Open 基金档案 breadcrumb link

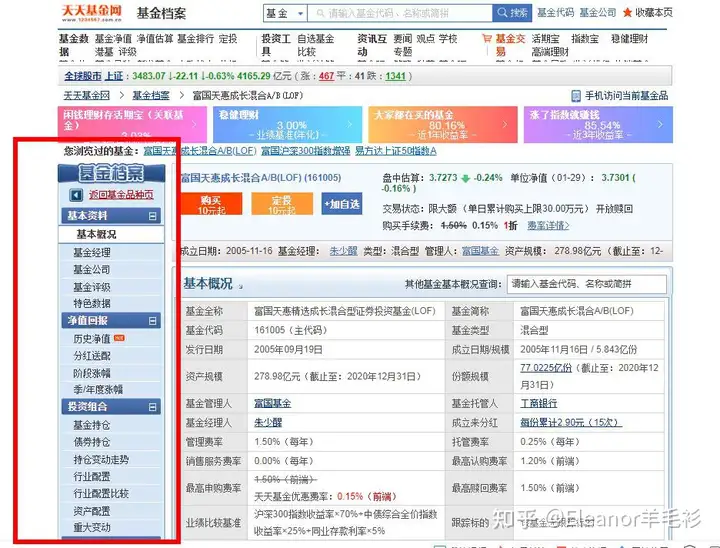click(x=151, y=96)
